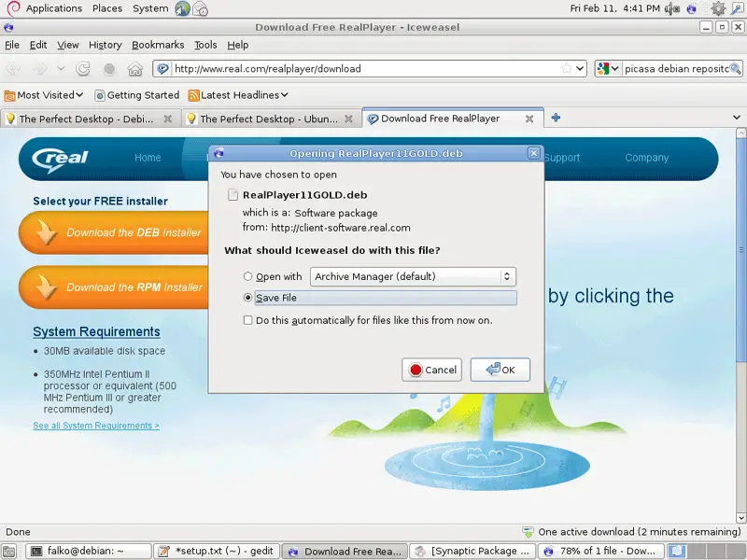Open the URL history dropdown arrow

(x=580, y=68)
